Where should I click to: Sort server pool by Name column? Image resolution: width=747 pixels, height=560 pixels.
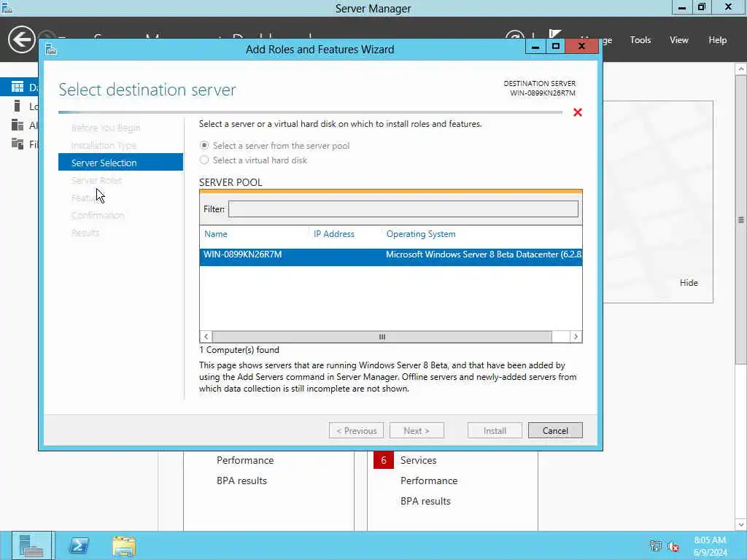pos(216,234)
